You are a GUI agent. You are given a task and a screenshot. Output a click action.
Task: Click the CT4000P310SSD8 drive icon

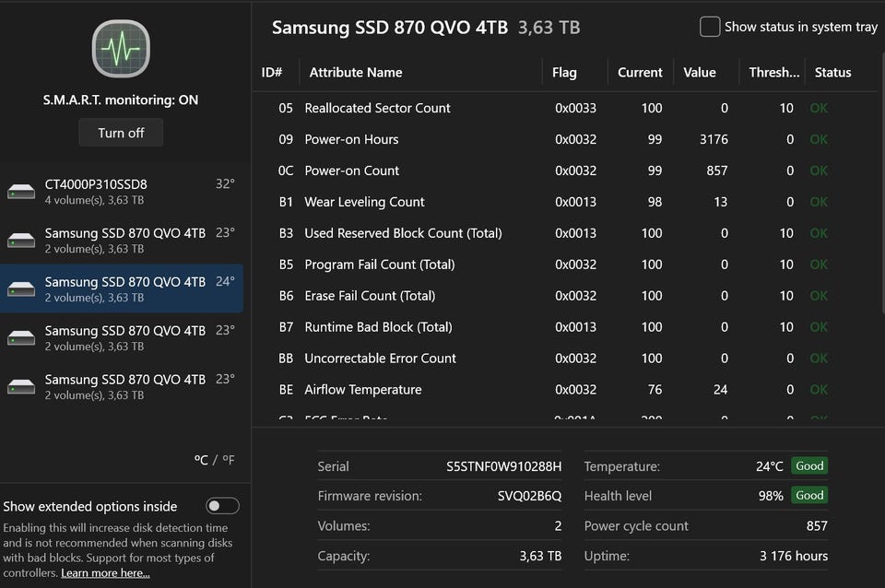[x=21, y=192]
